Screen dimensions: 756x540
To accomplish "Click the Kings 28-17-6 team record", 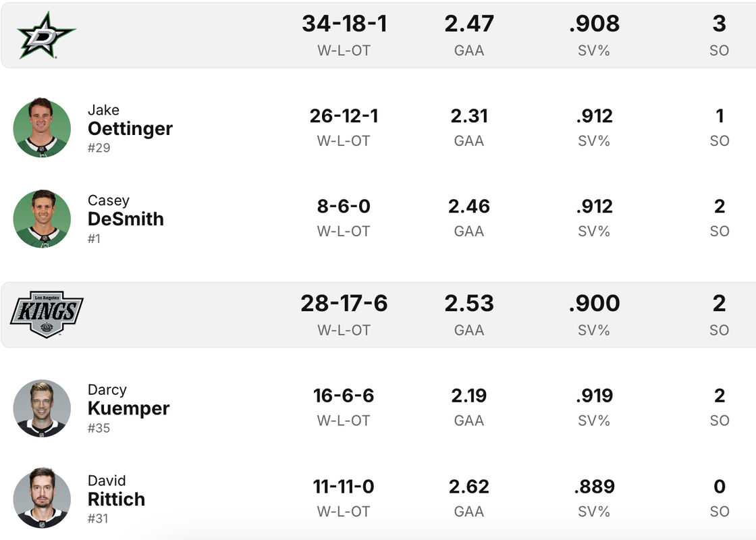I will pyautogui.click(x=344, y=304).
